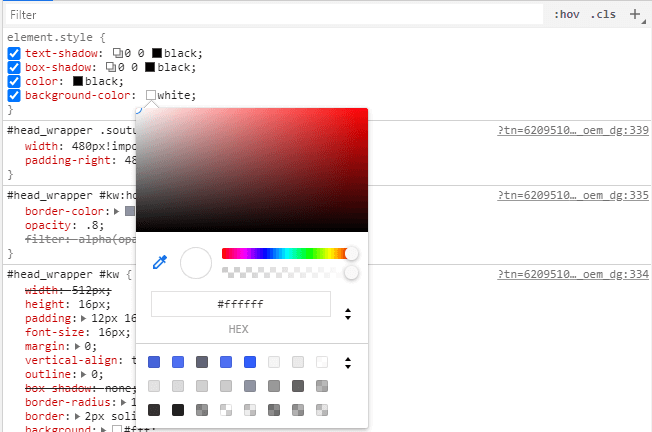652x432 pixels.
Task: Pick the first dark swatch in bottom palette row
Action: 154,410
